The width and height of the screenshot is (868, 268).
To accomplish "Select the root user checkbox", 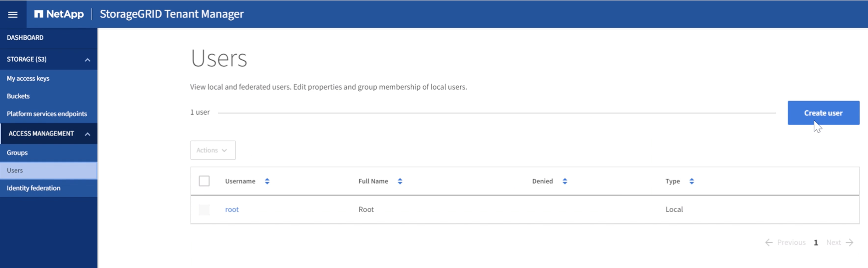I will pyautogui.click(x=204, y=209).
